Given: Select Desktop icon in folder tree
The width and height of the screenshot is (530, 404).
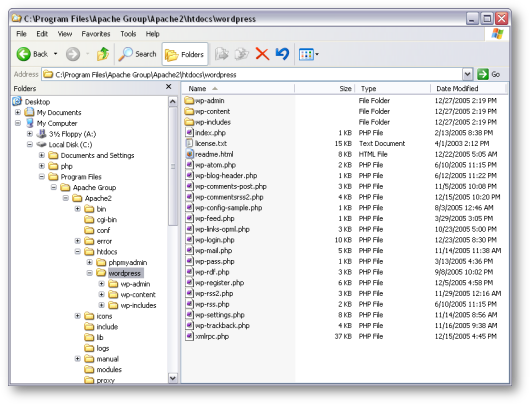Looking at the screenshot, I should [x=17, y=101].
